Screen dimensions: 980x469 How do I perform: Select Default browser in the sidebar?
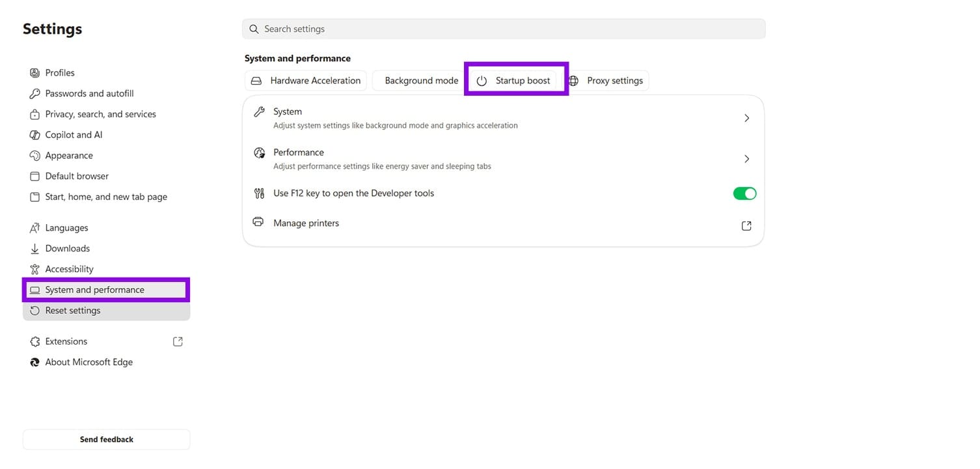pos(106,177)
